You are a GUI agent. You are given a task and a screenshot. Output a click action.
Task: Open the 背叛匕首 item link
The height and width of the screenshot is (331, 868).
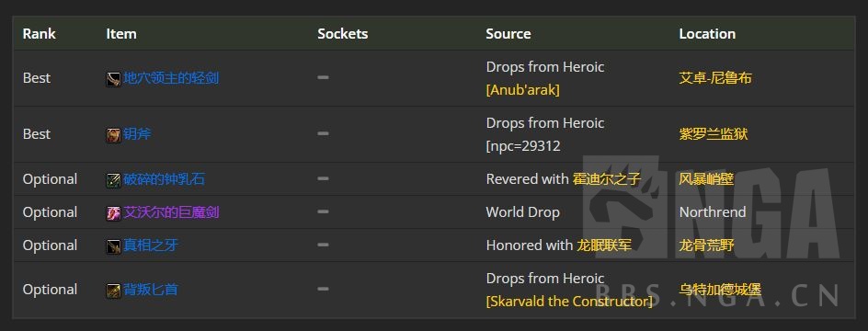point(151,290)
